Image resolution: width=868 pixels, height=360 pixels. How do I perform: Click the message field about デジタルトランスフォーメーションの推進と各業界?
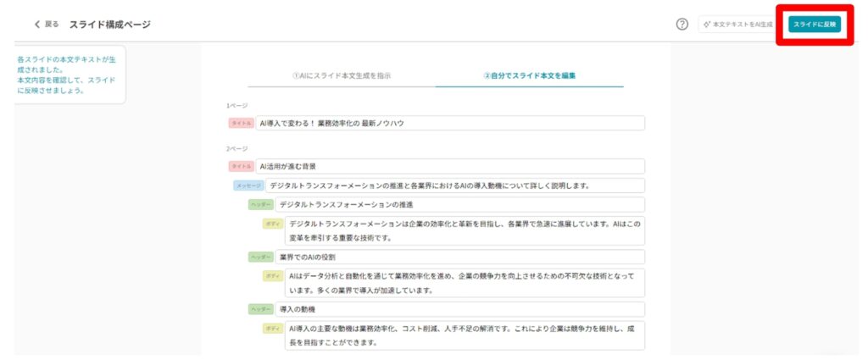click(455, 186)
